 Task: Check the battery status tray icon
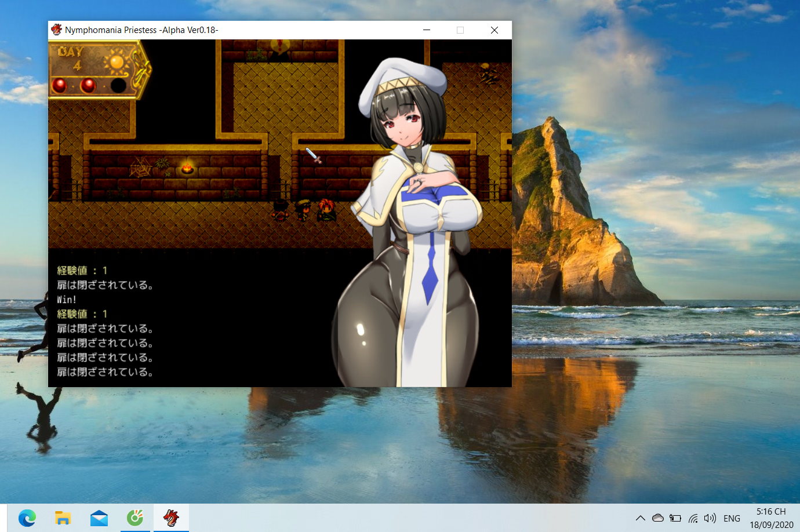coord(675,518)
